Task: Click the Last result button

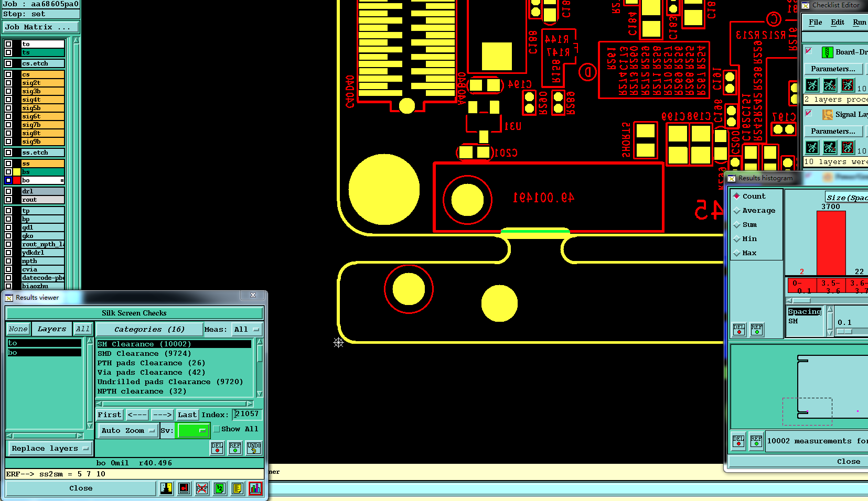Action: coord(187,415)
